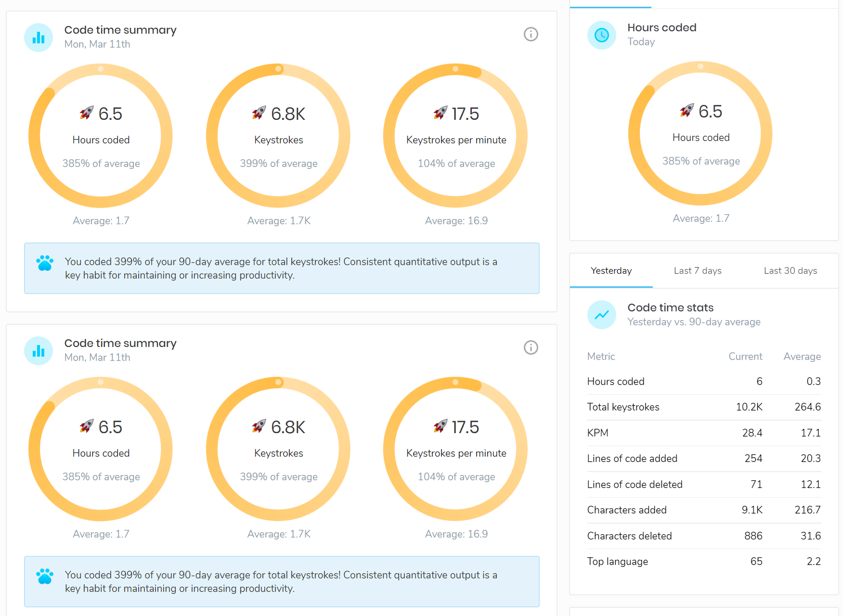Click the line chart icon beside Code time stats
The image size is (843, 616).
tap(601, 314)
